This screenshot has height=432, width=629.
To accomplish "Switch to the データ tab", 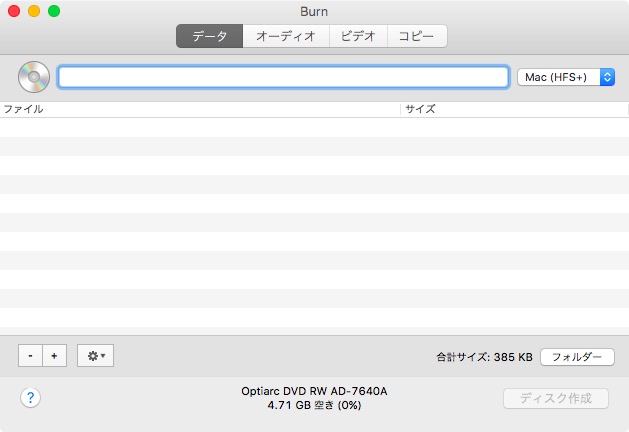I will click(209, 36).
